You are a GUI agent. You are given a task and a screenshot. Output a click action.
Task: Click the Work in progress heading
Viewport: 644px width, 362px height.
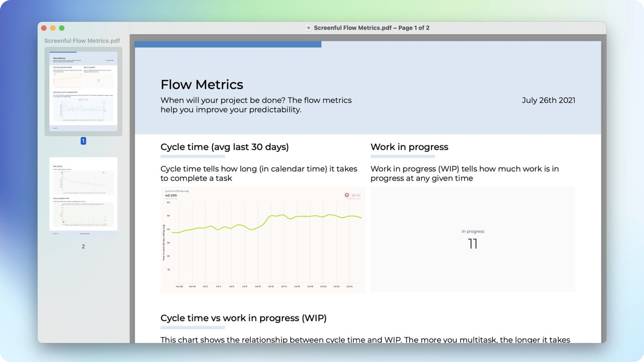[x=409, y=147]
